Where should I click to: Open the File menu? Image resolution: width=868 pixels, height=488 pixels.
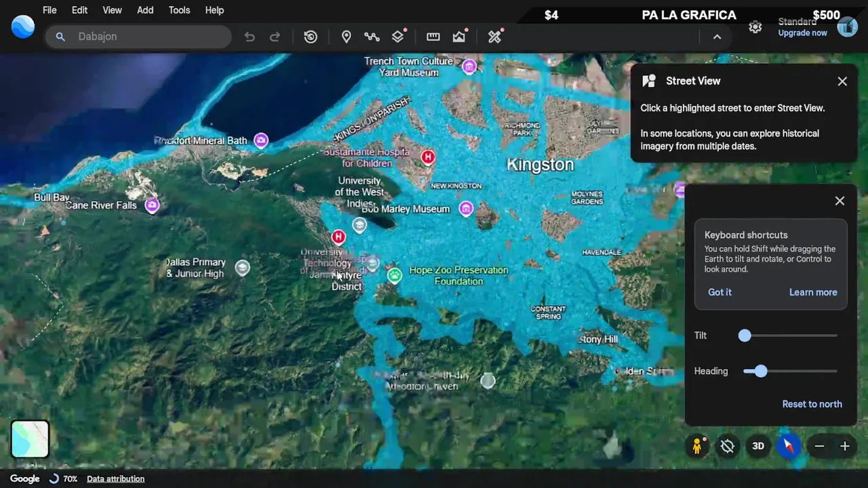pos(50,10)
